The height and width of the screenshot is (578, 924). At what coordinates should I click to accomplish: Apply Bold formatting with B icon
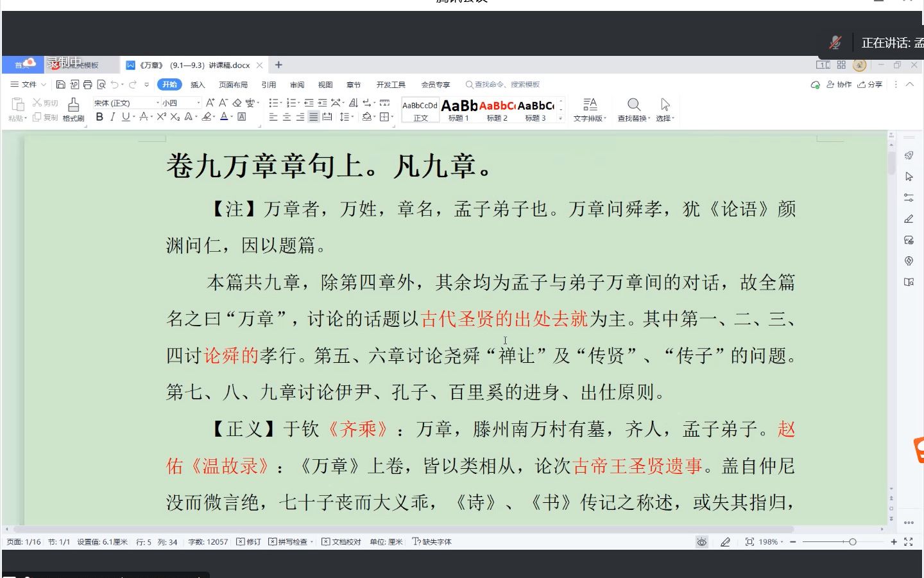[x=99, y=117]
